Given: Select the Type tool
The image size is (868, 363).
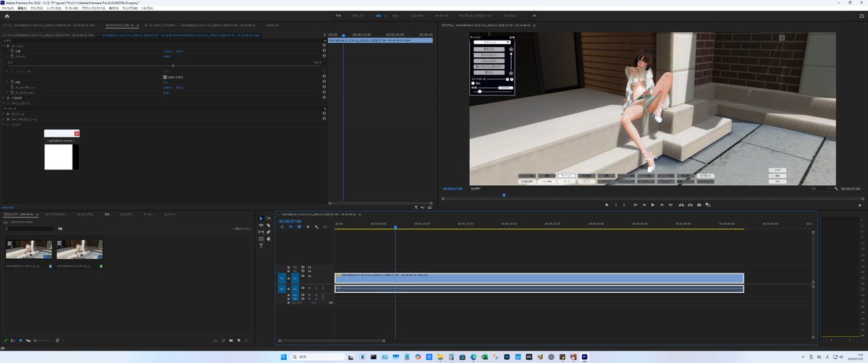Looking at the screenshot, I should 261,246.
